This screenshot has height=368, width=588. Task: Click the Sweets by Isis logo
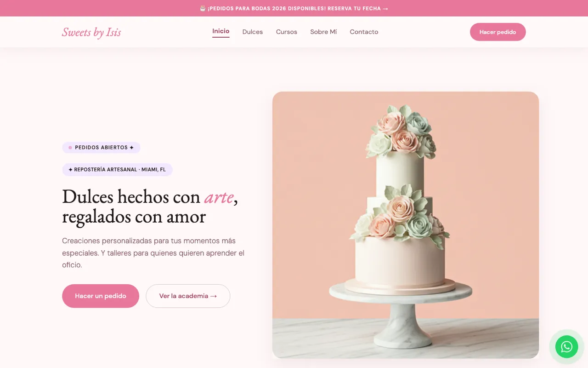point(91,32)
